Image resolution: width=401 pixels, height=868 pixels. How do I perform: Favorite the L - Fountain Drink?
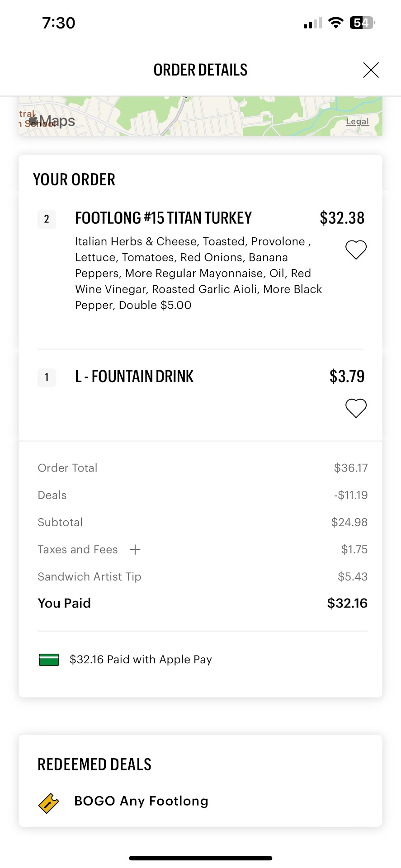356,408
